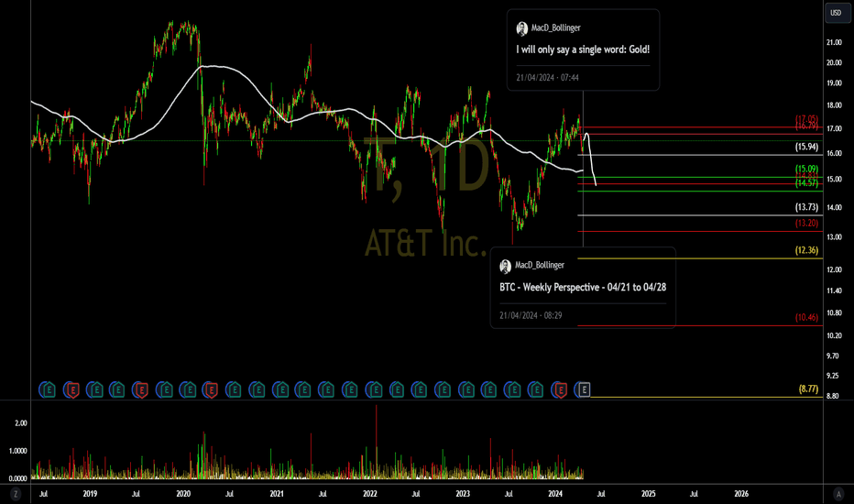Image resolution: width=854 pixels, height=504 pixels.
Task: Click the 2025 label on time axis
Action: click(x=648, y=494)
